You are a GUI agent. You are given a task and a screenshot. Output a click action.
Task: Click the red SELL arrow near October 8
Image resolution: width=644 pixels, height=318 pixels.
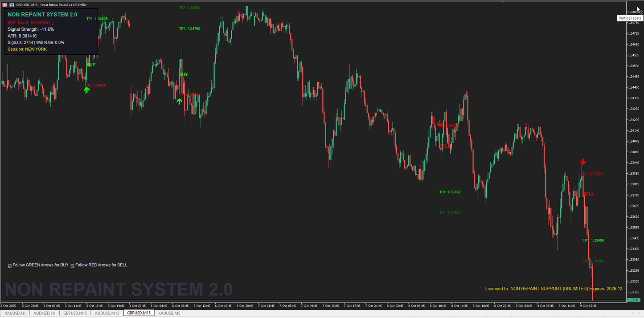[440, 124]
